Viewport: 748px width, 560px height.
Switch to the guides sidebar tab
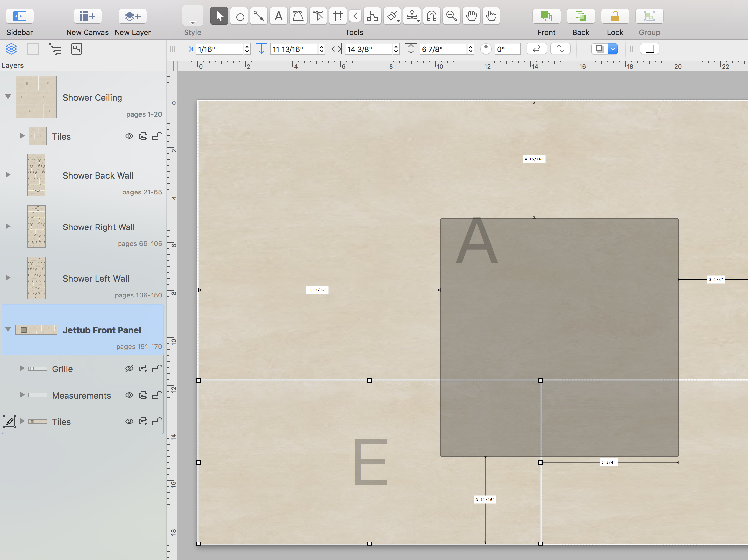33,49
